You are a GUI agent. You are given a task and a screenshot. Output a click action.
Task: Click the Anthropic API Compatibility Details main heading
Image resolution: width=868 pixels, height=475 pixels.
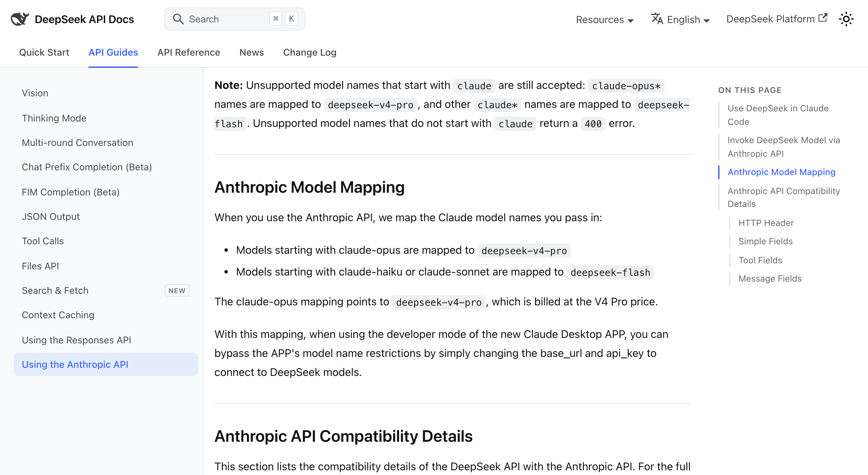[343, 436]
